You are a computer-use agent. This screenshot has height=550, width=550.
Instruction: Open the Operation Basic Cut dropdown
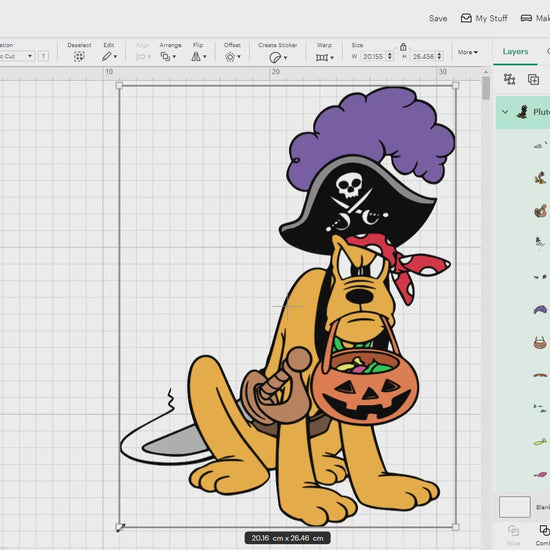click(16, 56)
